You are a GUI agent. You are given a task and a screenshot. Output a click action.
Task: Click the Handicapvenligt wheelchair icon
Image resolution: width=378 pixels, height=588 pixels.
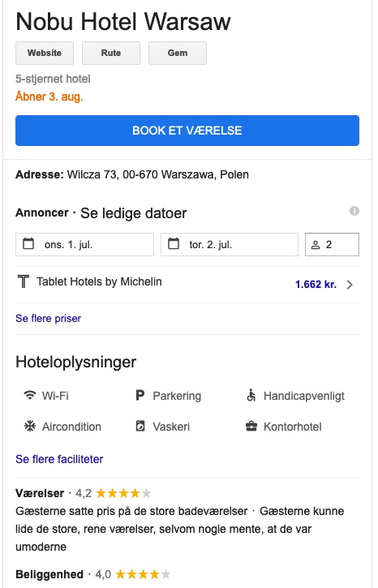251,395
